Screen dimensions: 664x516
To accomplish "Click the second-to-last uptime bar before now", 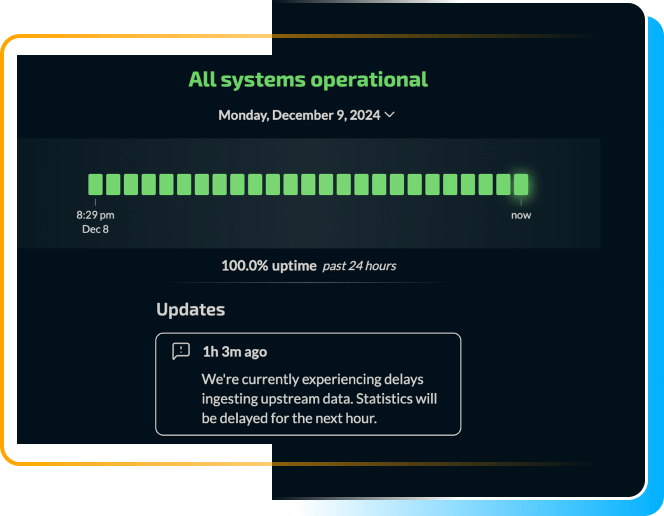I will point(502,184).
